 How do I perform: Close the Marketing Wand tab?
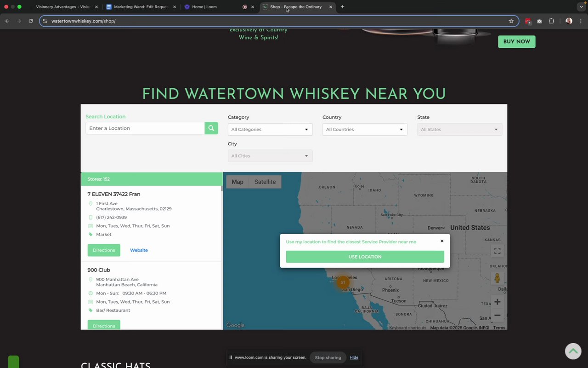175,7
